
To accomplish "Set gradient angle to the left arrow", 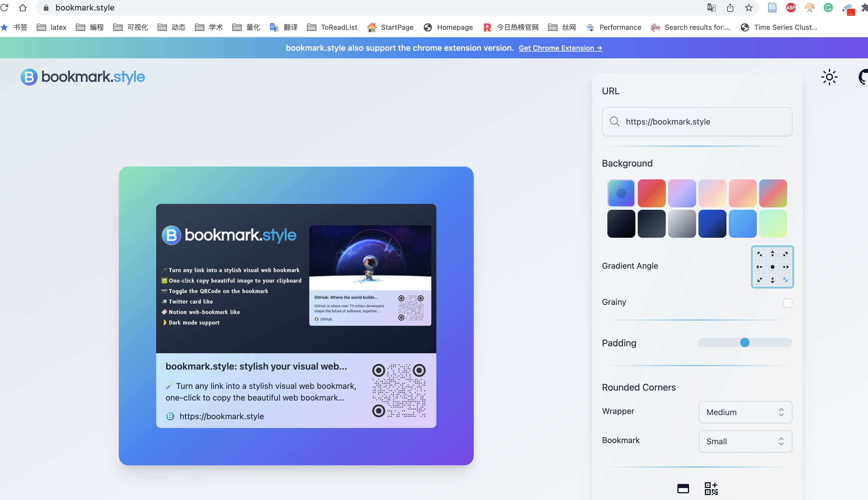I will (759, 267).
